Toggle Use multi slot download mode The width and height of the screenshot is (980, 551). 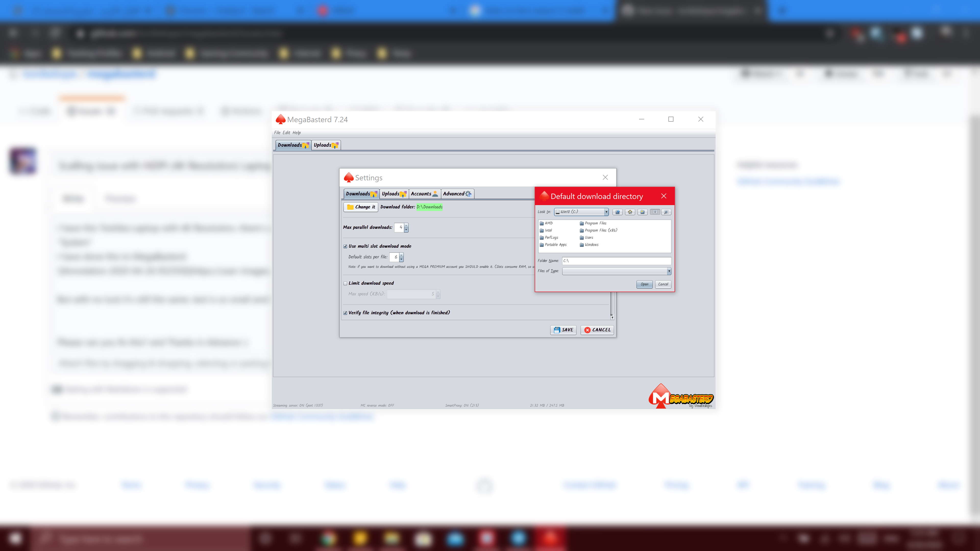click(x=346, y=246)
